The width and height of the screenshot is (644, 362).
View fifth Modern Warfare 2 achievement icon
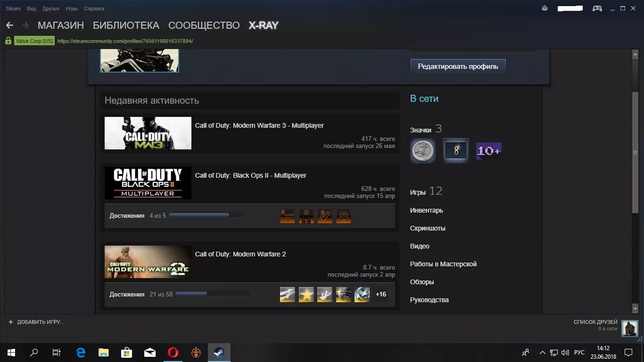[362, 295]
